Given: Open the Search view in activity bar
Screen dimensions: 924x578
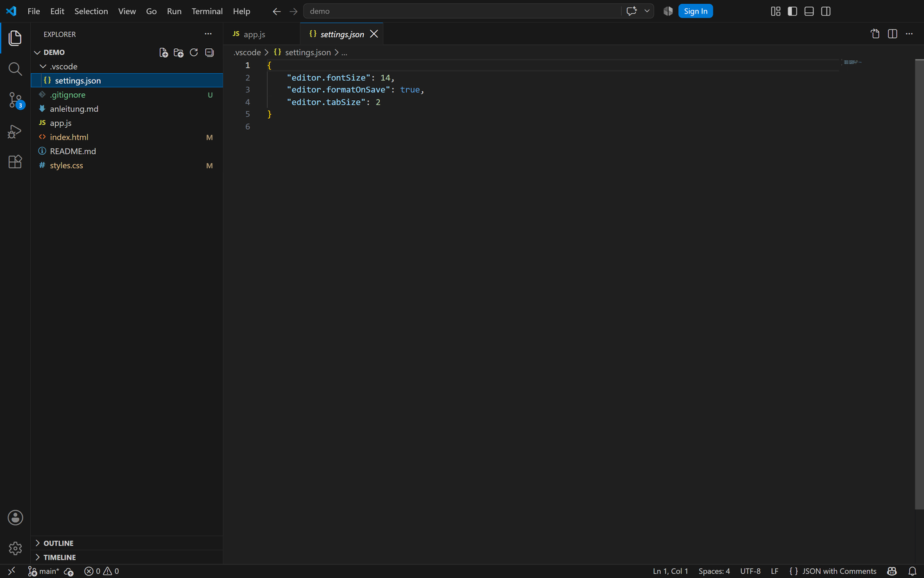Looking at the screenshot, I should 15,69.
